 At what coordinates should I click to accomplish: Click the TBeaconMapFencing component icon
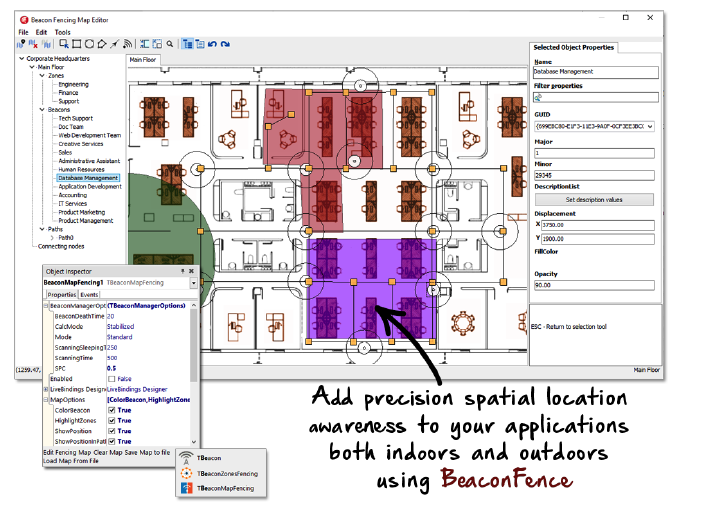(186, 488)
